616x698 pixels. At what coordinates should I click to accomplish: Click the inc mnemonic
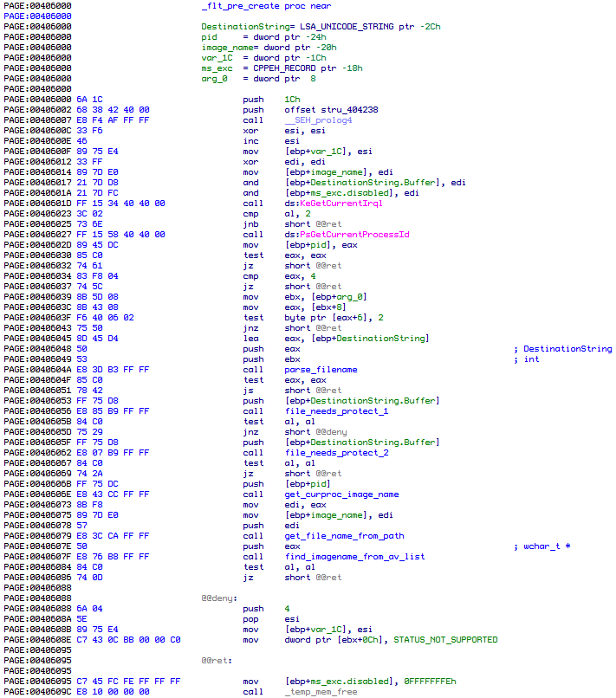click(x=250, y=141)
